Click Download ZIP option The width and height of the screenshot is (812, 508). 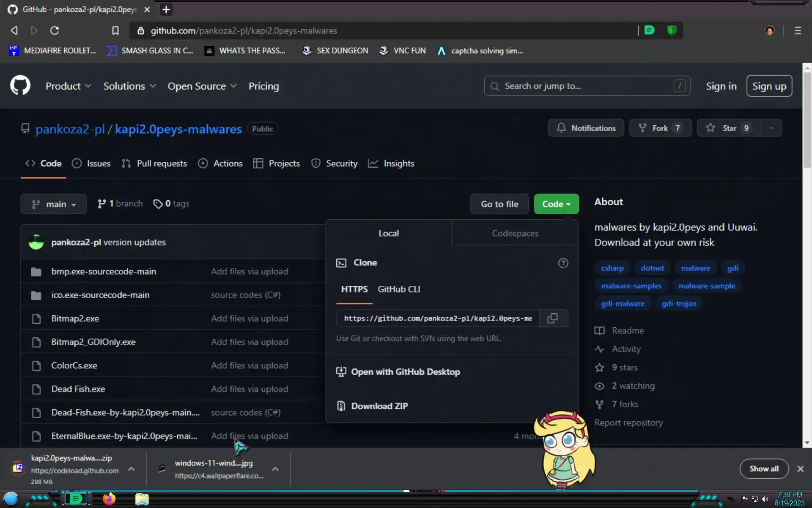379,406
